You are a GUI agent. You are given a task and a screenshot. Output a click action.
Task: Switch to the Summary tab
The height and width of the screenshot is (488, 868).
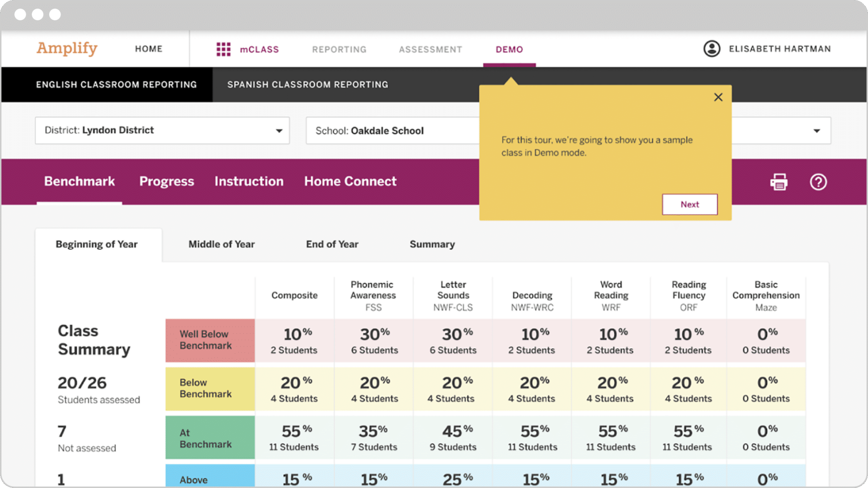click(x=432, y=244)
